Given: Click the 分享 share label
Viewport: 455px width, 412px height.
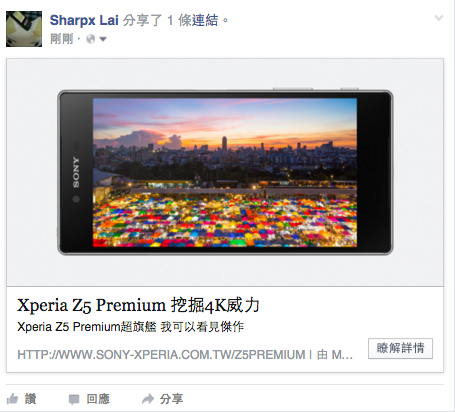Looking at the screenshot, I should click(x=171, y=399).
